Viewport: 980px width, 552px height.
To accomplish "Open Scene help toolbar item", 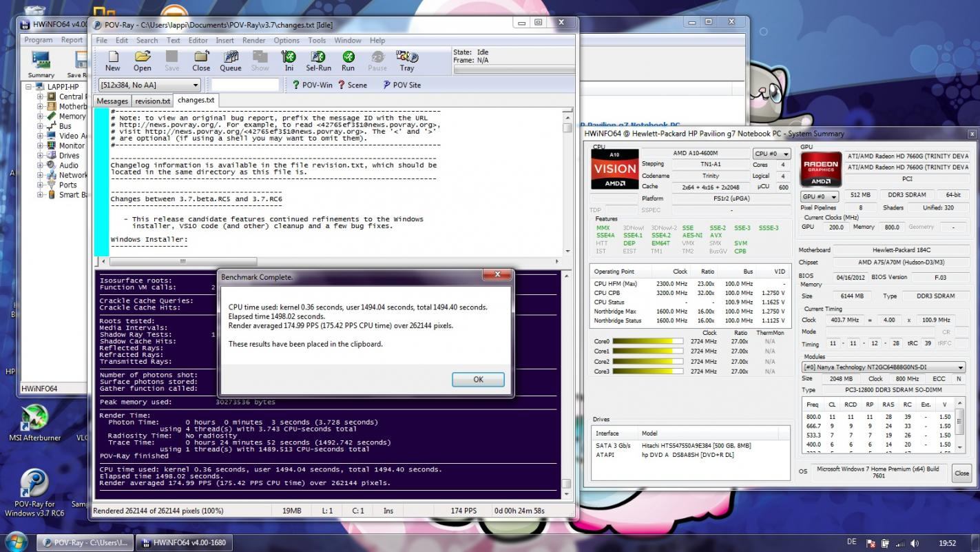I will pyautogui.click(x=352, y=85).
